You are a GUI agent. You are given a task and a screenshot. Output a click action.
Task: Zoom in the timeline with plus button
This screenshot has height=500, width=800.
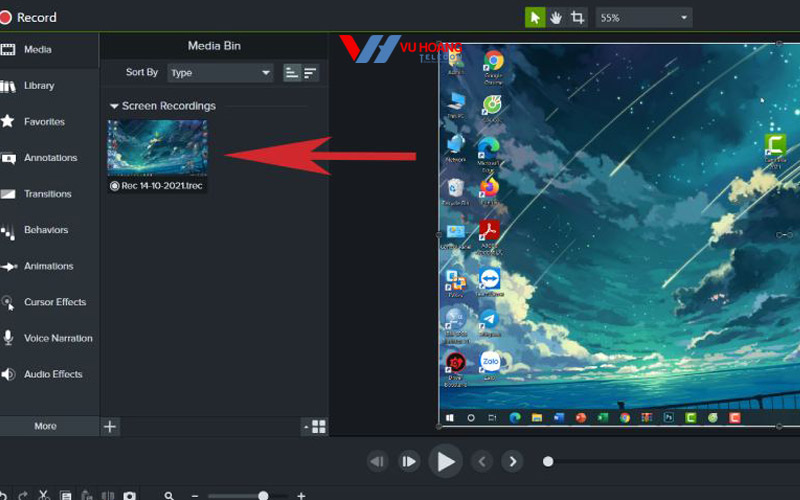point(301,495)
